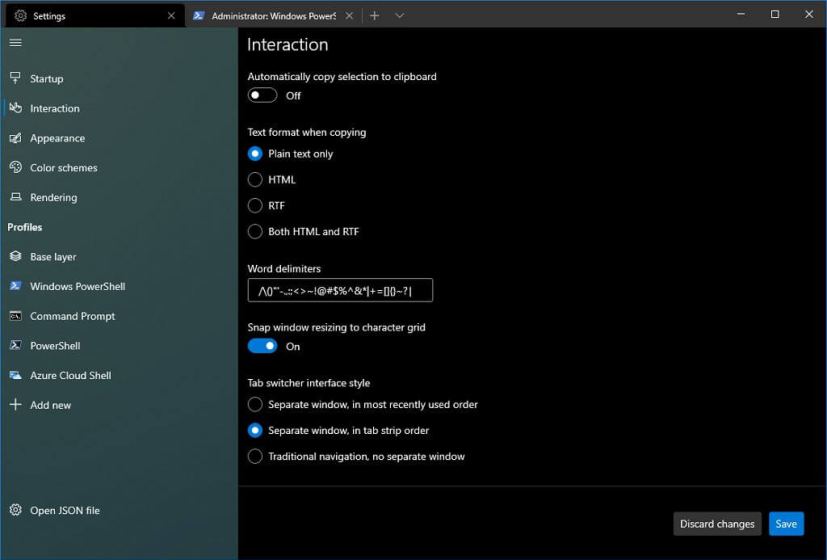Toggle automatically copy selection to clipboard
This screenshot has width=827, height=560.
(262, 95)
